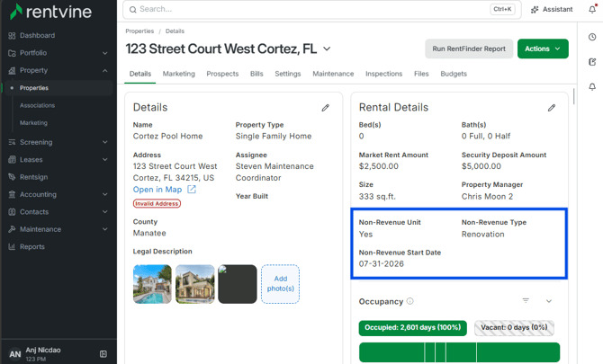Open the note edit icon in right rail
603x364 pixels.
(x=592, y=62)
